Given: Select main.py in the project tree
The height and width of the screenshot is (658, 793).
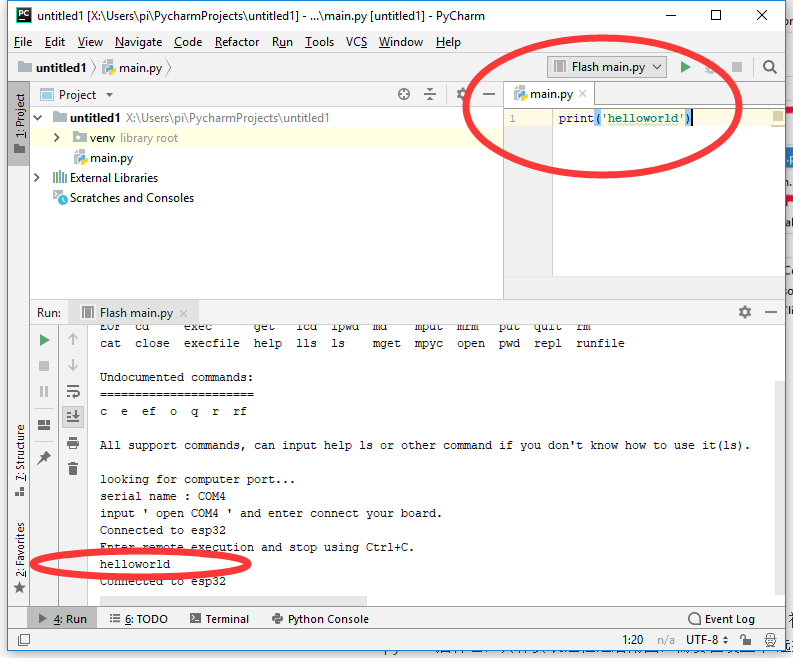Looking at the screenshot, I should pos(111,158).
